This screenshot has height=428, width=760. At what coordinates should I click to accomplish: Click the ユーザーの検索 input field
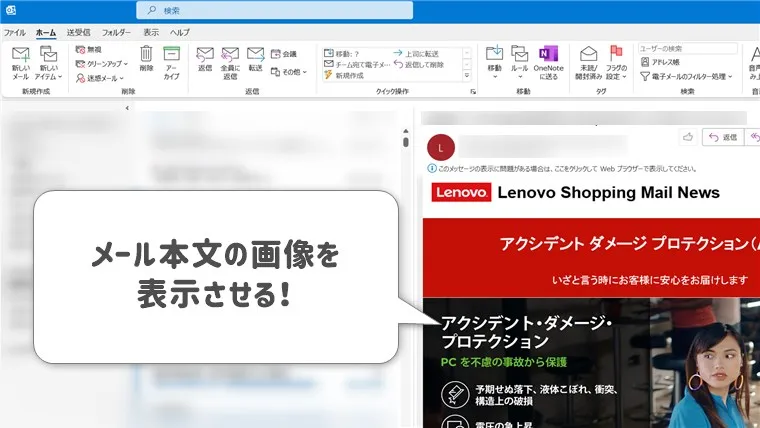[x=687, y=48]
